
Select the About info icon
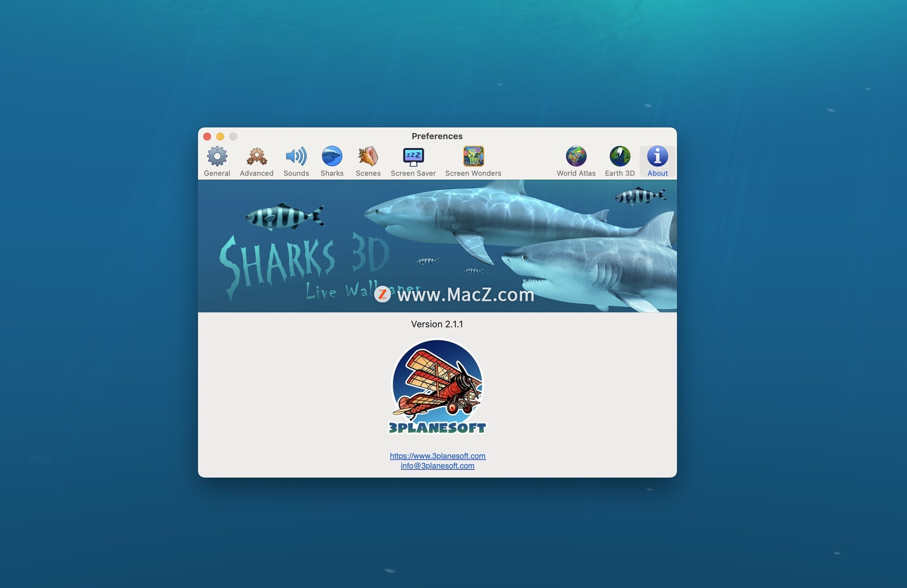click(x=658, y=157)
